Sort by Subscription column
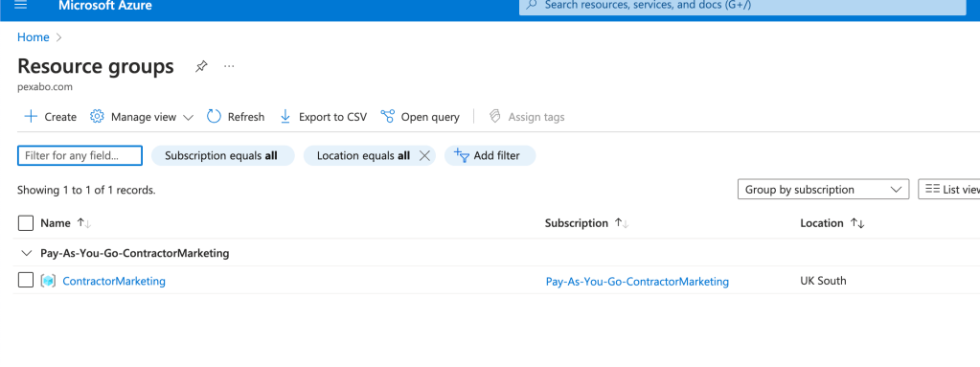 point(587,223)
